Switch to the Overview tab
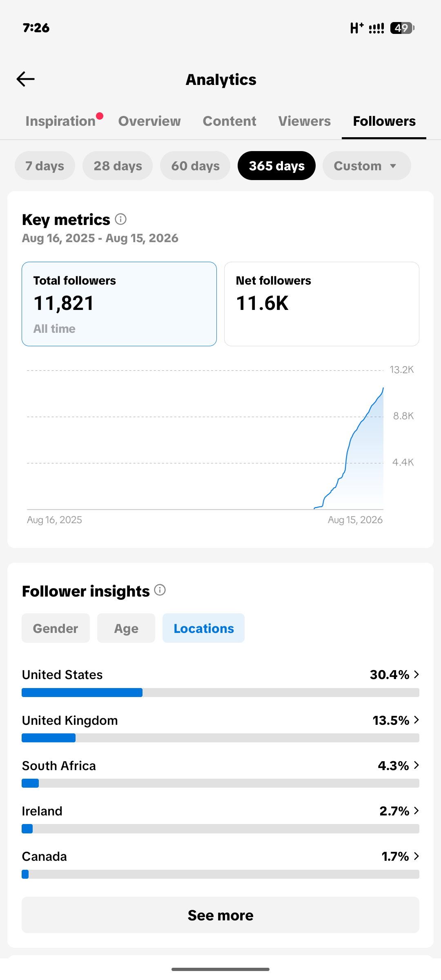 [x=149, y=121]
